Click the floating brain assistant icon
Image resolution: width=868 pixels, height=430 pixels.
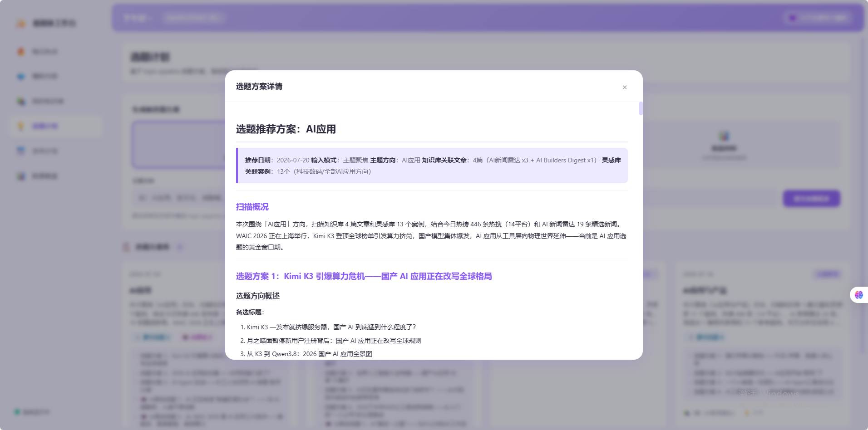859,295
